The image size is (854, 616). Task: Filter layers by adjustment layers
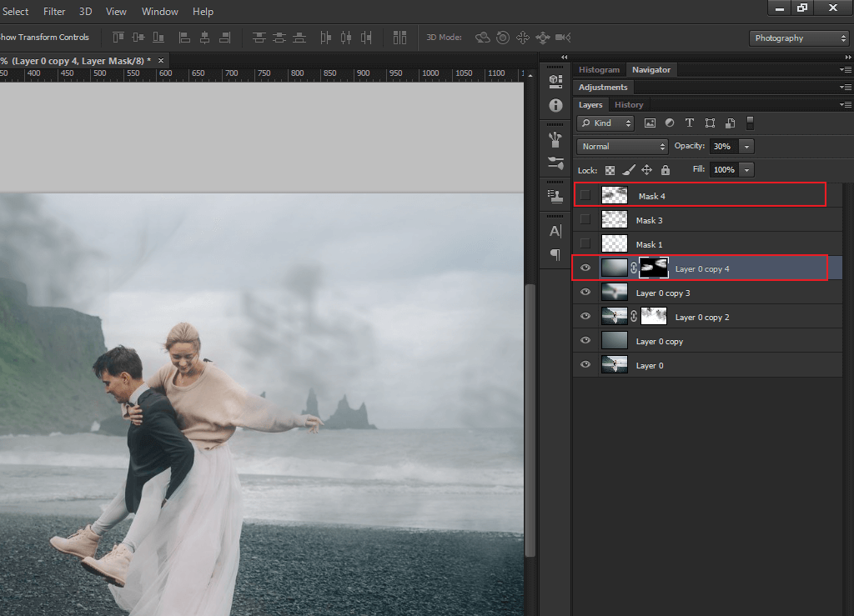pos(670,123)
